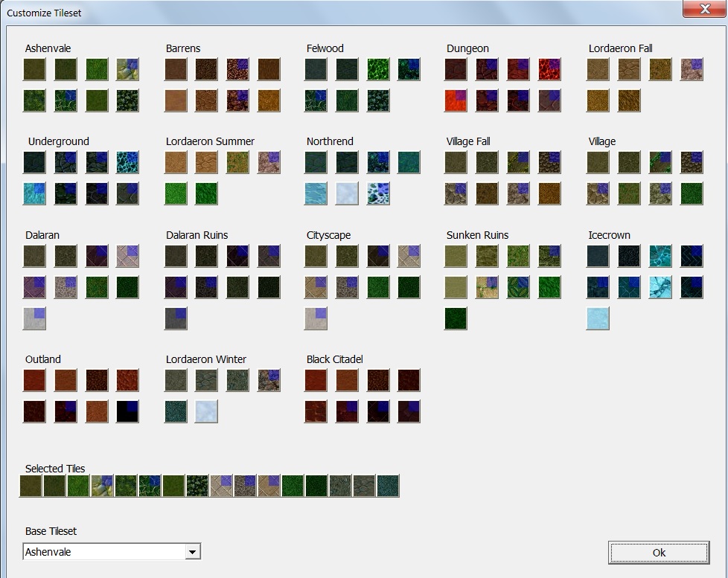Select the second tile in Lordaeron Fall's bottom row
Viewport: 728px width, 578px height.
pos(629,100)
